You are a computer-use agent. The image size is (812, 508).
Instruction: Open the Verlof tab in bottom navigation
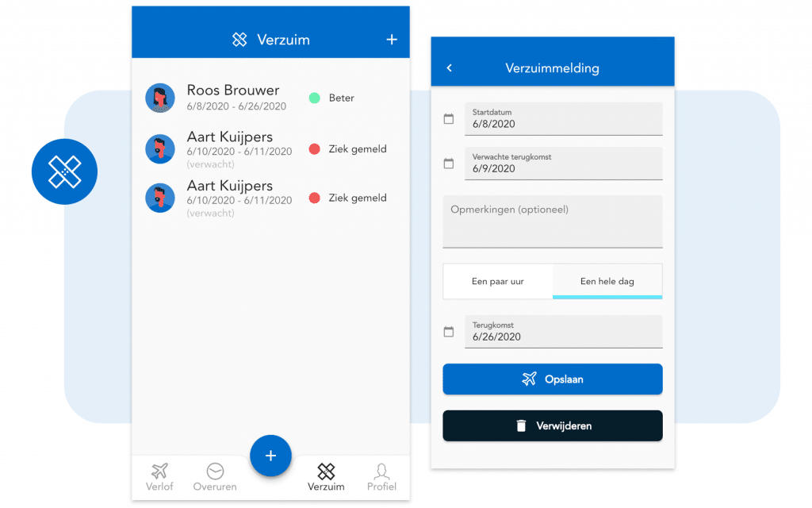coord(159,477)
